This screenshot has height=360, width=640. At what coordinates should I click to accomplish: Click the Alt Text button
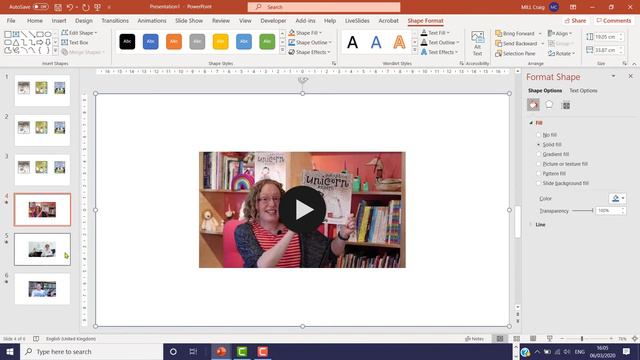478,43
